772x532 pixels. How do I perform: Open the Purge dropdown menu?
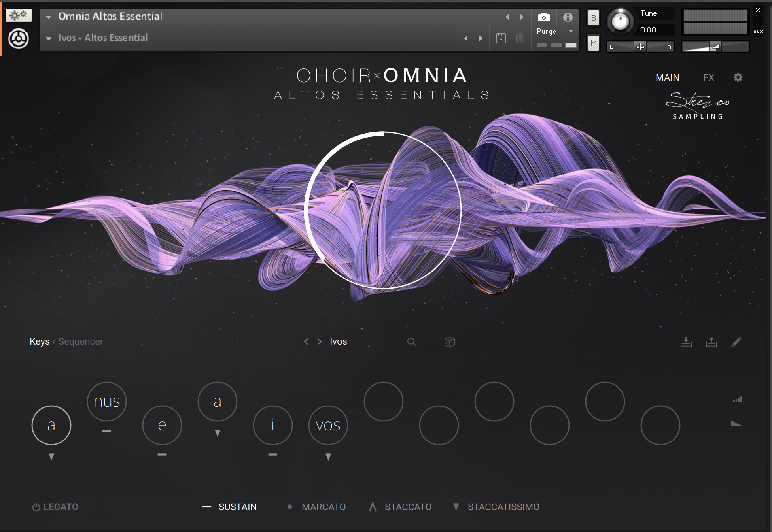tap(555, 31)
